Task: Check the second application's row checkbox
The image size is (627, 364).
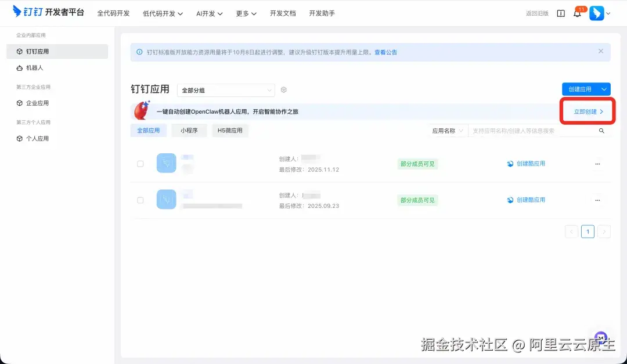Action: click(140, 200)
